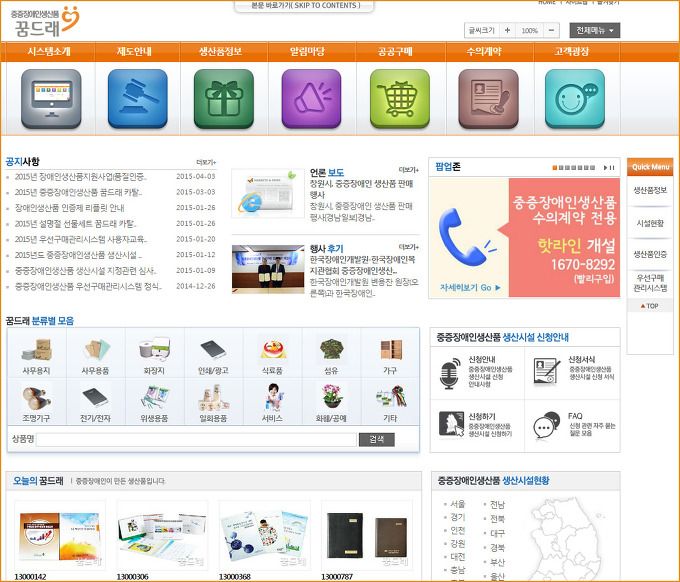Click 더보기 next to 행사 후기
680x582 pixels.
coord(409,247)
